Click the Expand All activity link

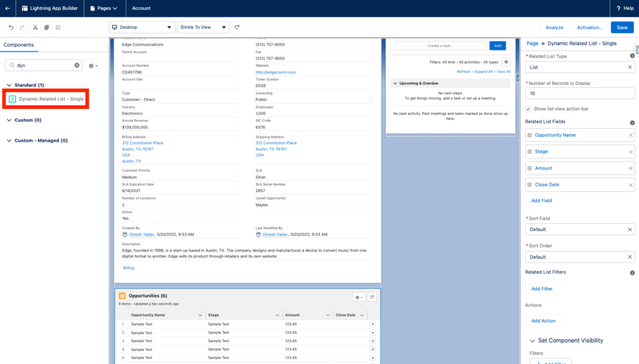[x=484, y=72]
